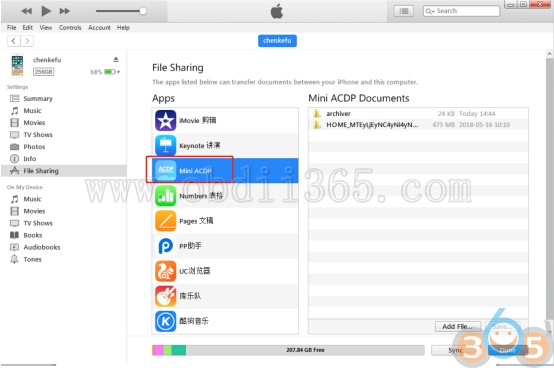
Task: Select the UC browser app icon
Action: point(165,271)
